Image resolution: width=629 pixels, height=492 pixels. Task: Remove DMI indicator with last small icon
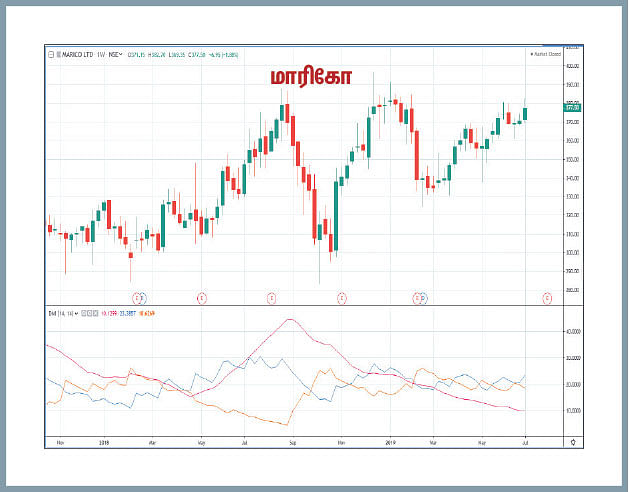pos(95,313)
